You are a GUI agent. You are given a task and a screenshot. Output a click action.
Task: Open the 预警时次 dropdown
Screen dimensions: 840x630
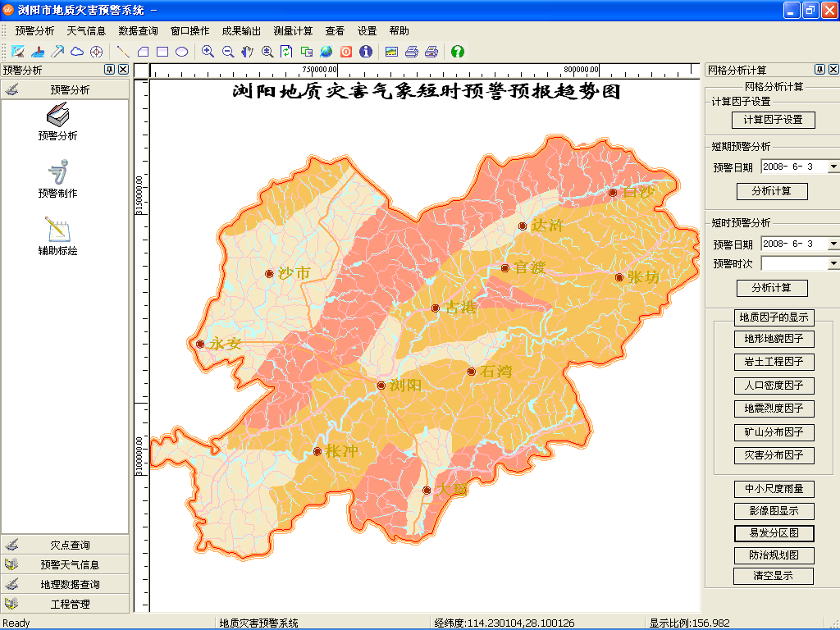(x=833, y=263)
